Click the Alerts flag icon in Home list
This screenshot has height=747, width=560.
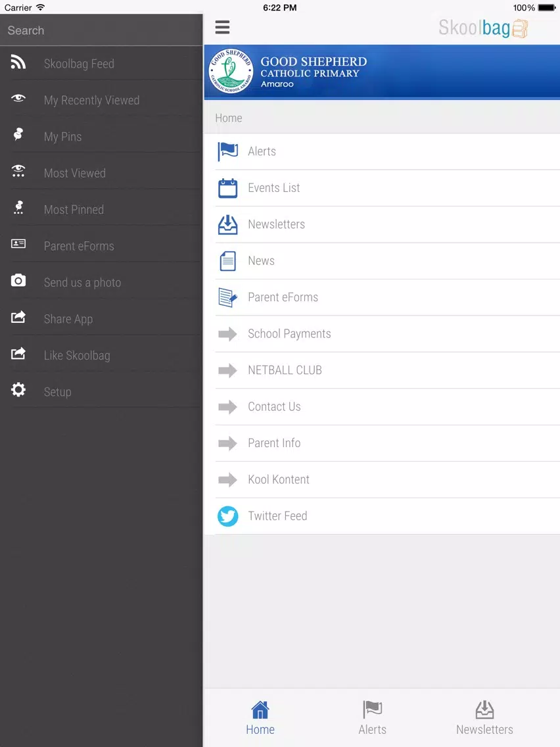[x=227, y=151]
